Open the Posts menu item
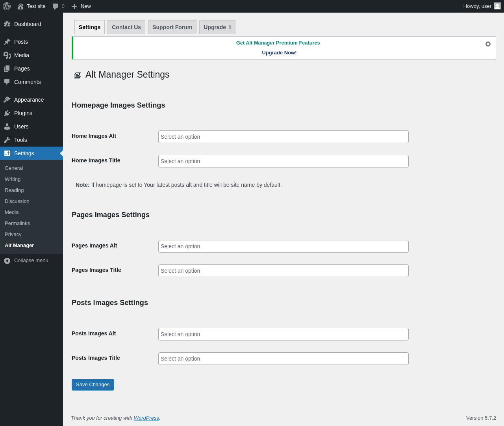Image resolution: width=504 pixels, height=426 pixels. pyautogui.click(x=31, y=42)
